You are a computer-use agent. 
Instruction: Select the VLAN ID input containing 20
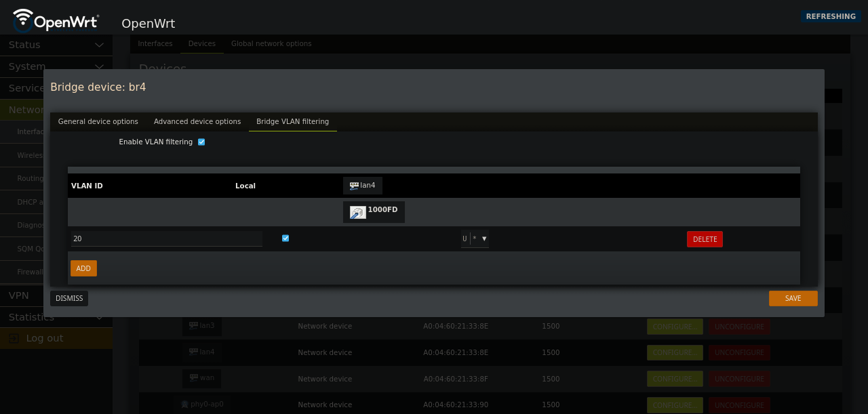click(166, 239)
